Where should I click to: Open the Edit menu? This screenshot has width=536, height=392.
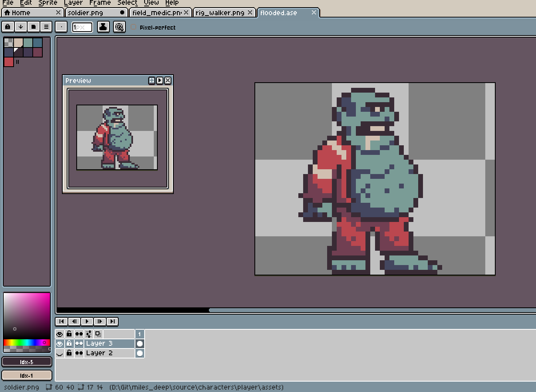pos(26,3)
